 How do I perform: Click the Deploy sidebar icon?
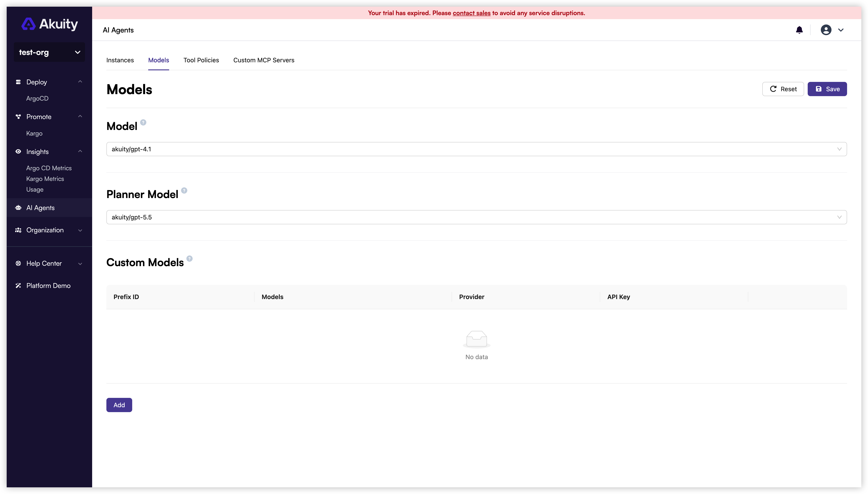[x=18, y=82]
